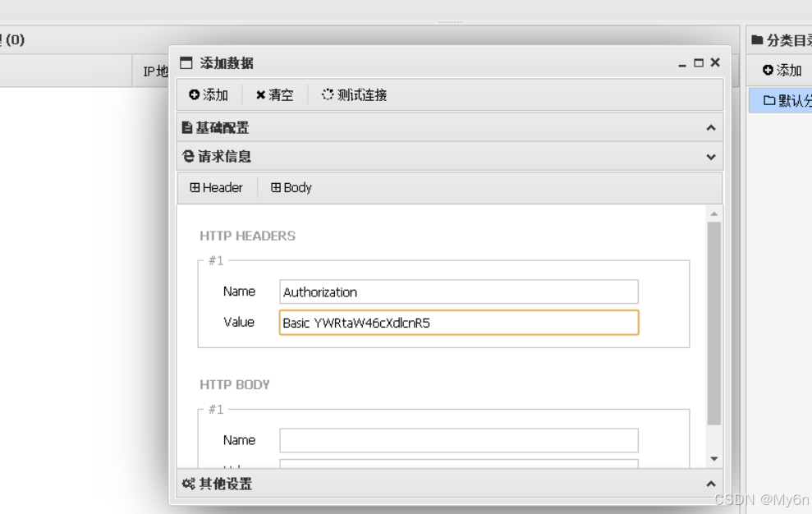
Task: Maximize the 添加数据 dialog
Action: point(699,63)
